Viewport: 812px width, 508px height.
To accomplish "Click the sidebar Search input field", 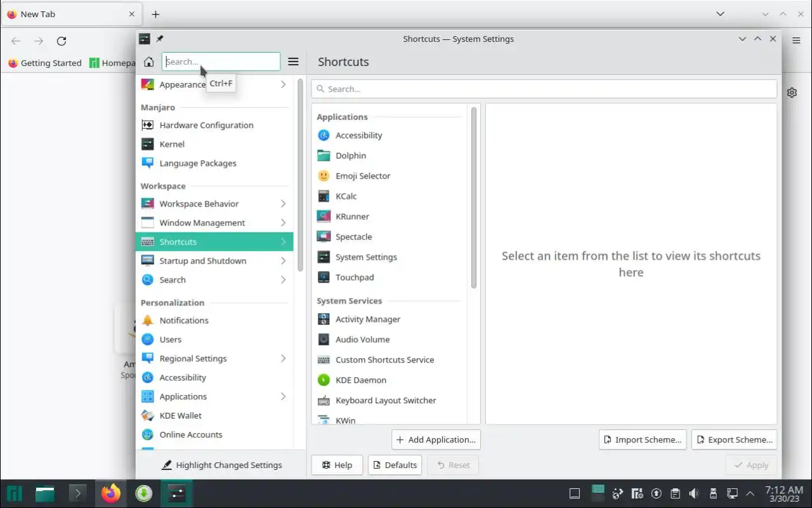I will (x=221, y=62).
